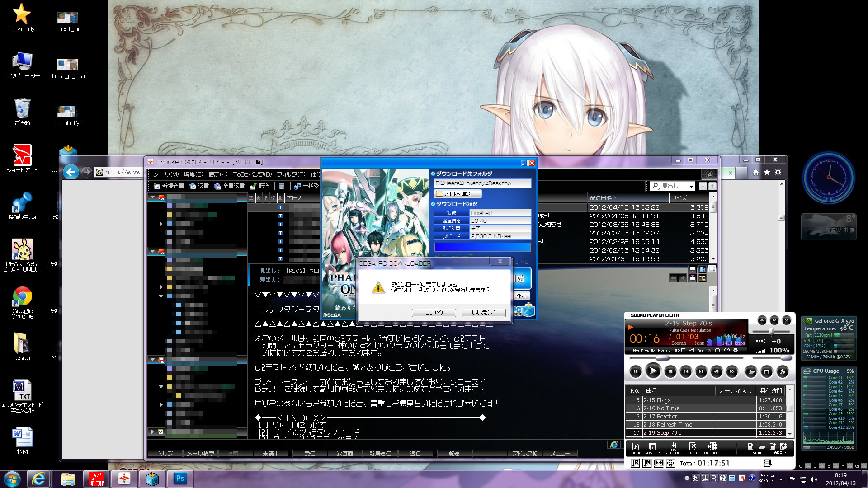Open the メール(M) menu in Shuriken
Image resolution: width=868 pixels, height=488 pixels.
(x=166, y=174)
